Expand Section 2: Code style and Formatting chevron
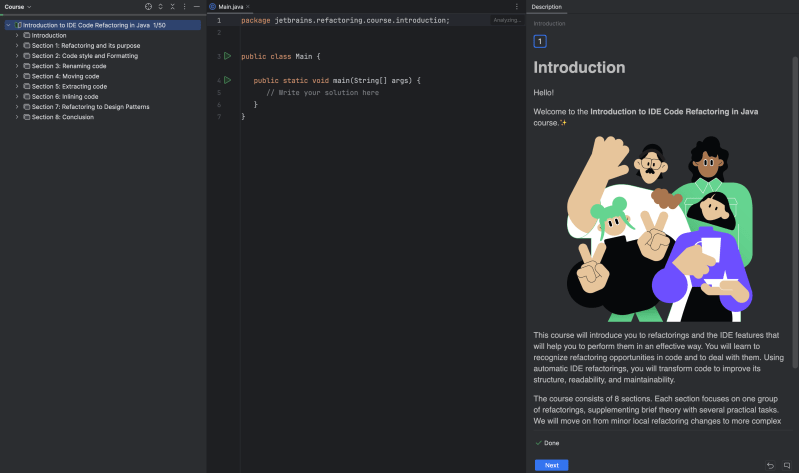The image size is (799, 473). [x=17, y=56]
